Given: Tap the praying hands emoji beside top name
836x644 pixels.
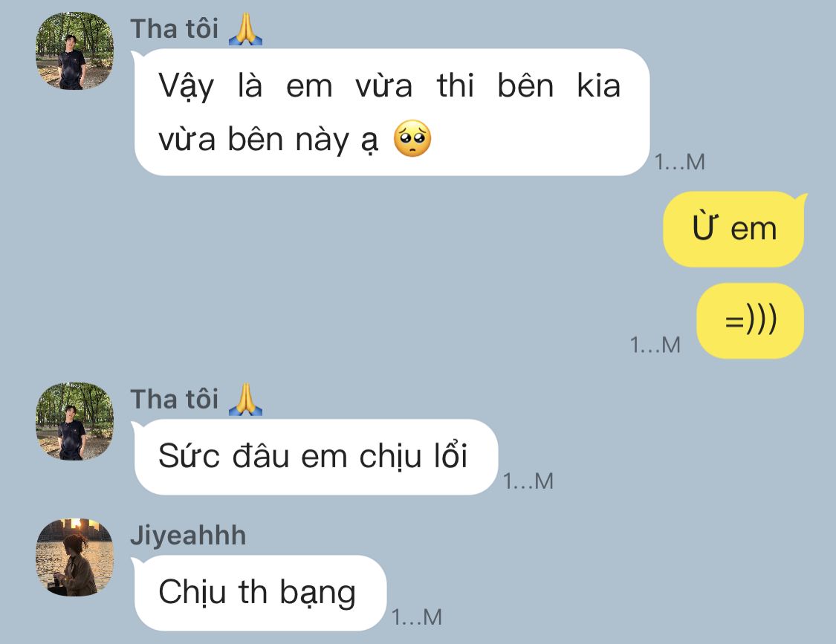Looking at the screenshot, I should [245, 29].
